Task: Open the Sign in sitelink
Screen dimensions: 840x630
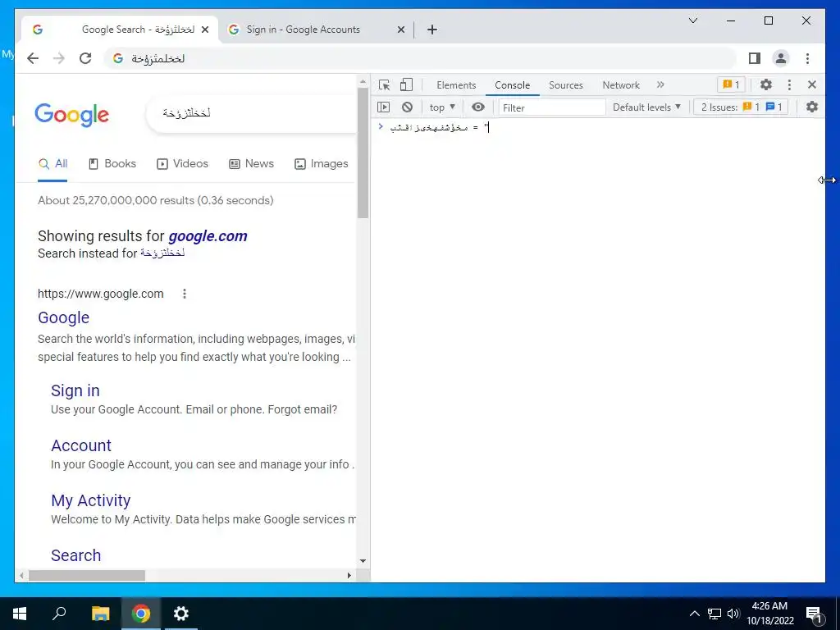Action: 75,391
